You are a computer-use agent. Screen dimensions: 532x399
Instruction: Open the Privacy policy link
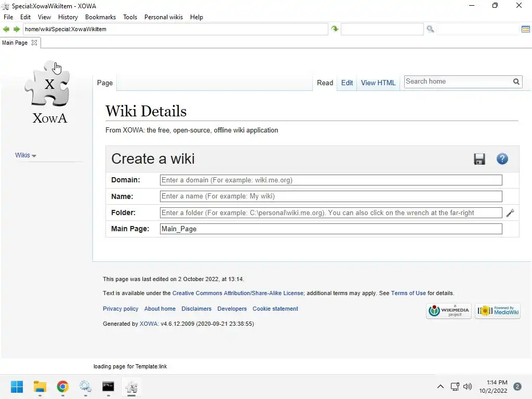click(121, 309)
